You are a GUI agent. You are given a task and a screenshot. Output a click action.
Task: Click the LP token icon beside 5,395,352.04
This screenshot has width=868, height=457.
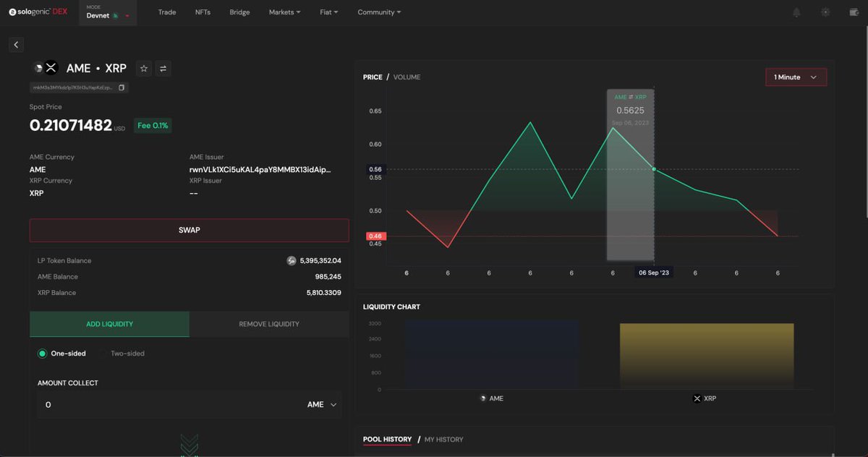click(x=292, y=261)
